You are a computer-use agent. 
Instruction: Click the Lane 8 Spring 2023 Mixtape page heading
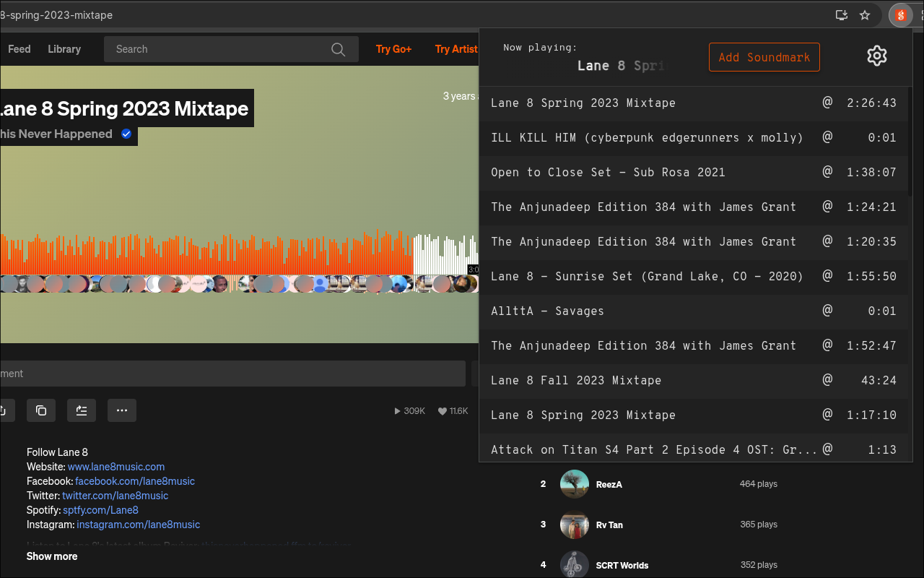pos(123,108)
